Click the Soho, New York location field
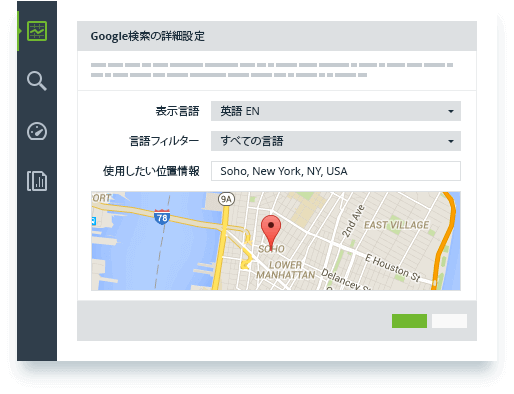 (x=336, y=171)
